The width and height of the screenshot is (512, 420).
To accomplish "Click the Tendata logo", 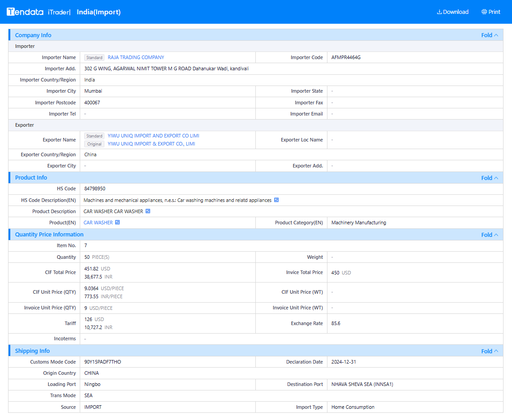I will coord(25,12).
